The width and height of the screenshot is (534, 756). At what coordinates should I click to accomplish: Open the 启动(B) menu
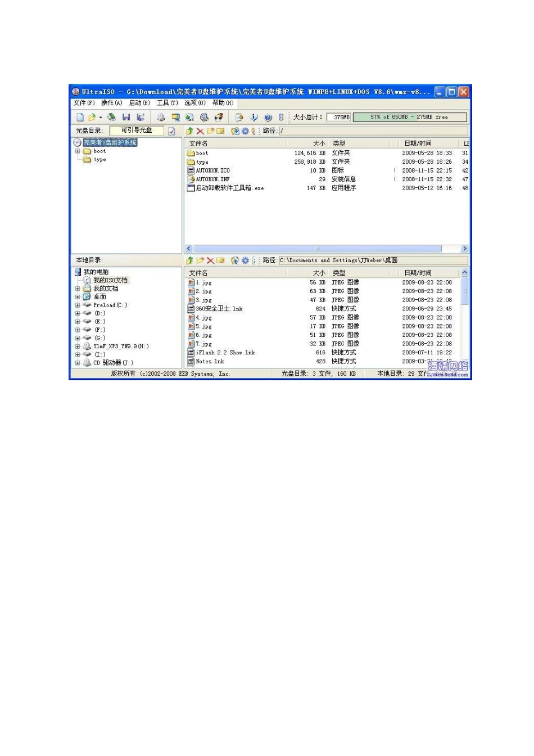(139, 103)
